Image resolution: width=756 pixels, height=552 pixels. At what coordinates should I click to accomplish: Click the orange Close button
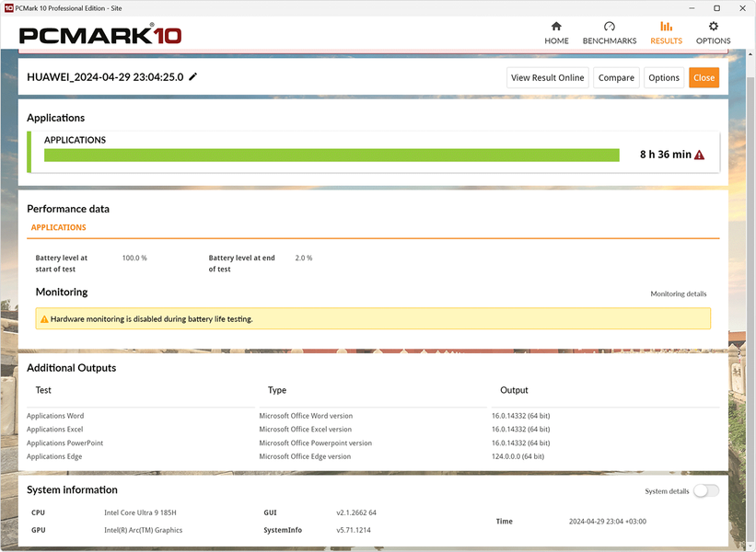tap(704, 77)
